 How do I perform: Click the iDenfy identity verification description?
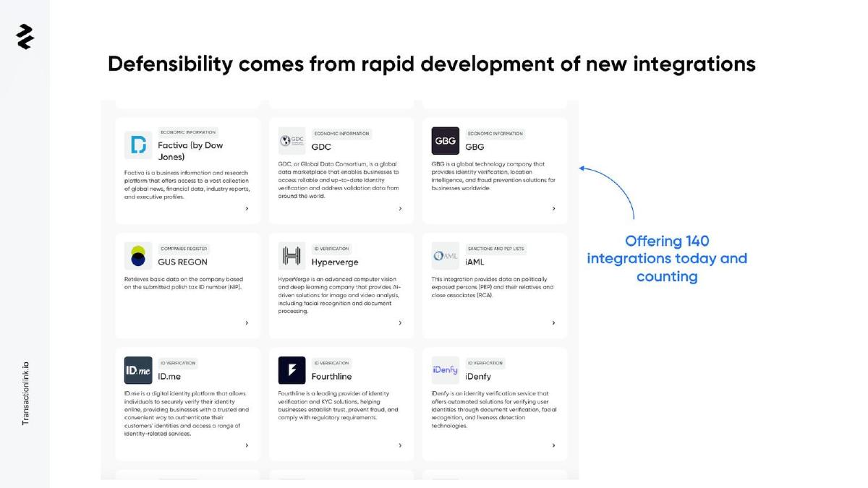tap(494, 410)
